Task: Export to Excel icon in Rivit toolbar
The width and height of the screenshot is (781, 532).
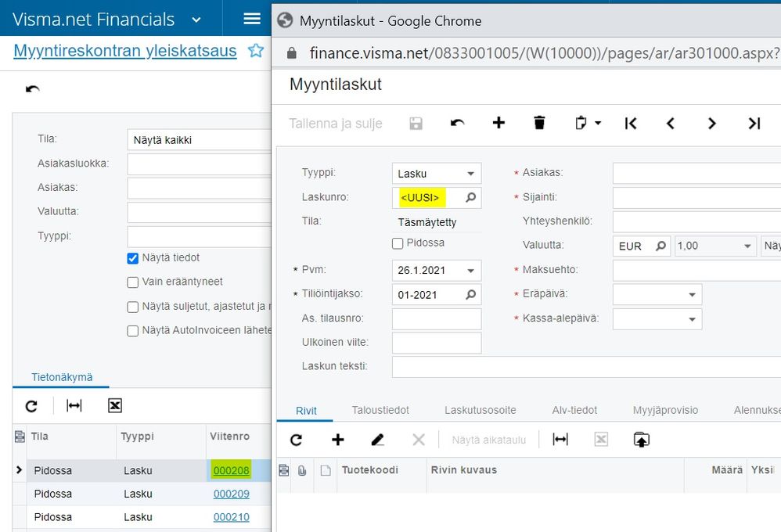Action: [601, 440]
